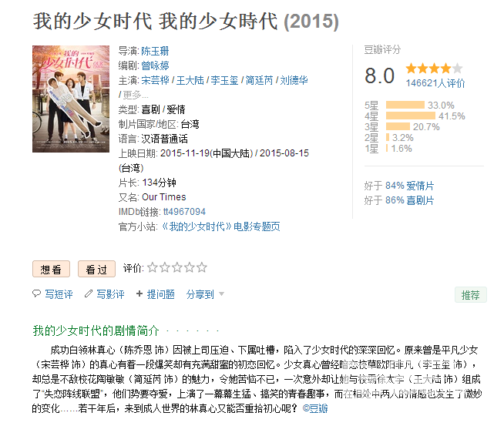Screen dimensions: 504x426
Task: Click the 5星 rating bar
Action: [x=405, y=105]
